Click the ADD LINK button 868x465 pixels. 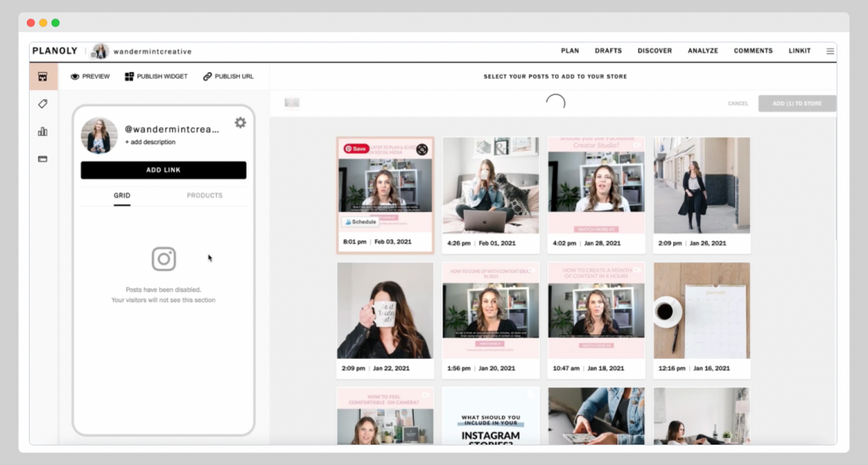[x=164, y=171]
